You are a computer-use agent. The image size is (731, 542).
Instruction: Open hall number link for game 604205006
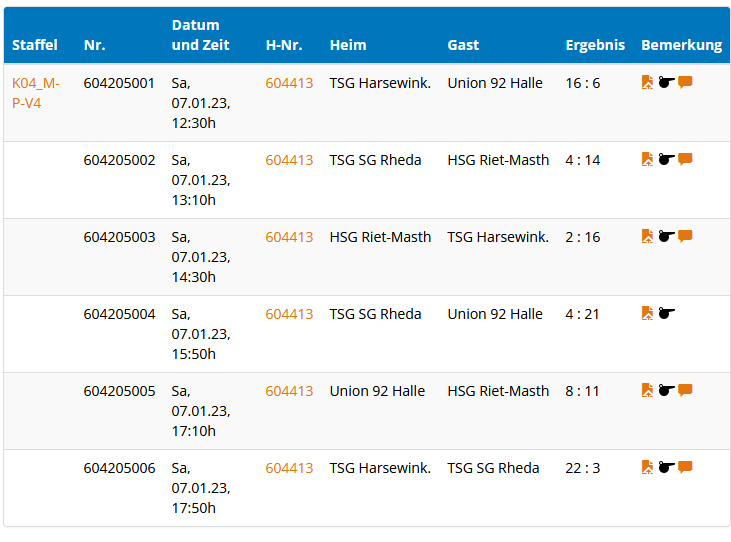coord(289,468)
